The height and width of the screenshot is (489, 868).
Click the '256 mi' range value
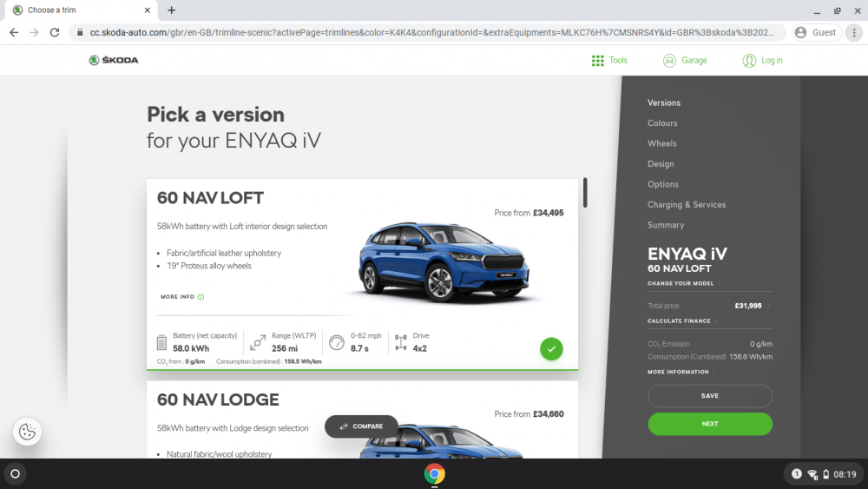pyautogui.click(x=285, y=348)
